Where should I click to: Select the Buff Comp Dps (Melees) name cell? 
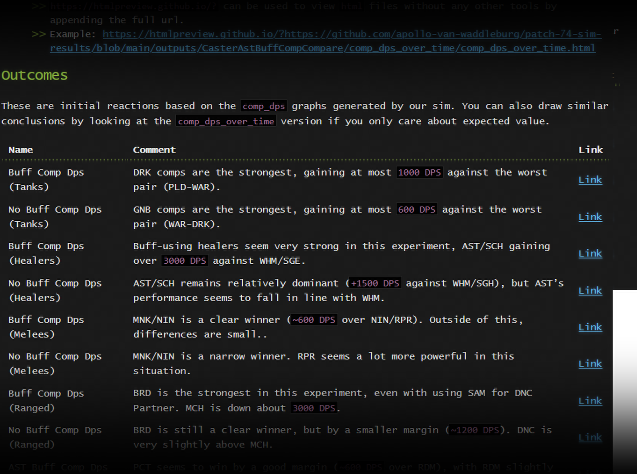(x=46, y=327)
